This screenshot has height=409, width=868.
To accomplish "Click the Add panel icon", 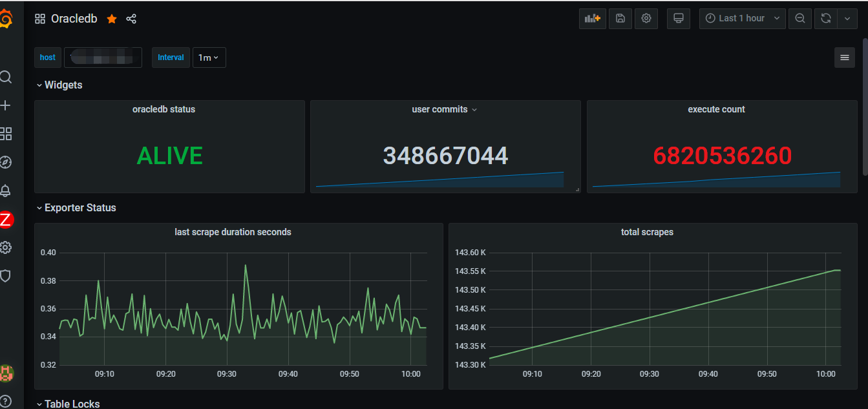I will 593,19.
